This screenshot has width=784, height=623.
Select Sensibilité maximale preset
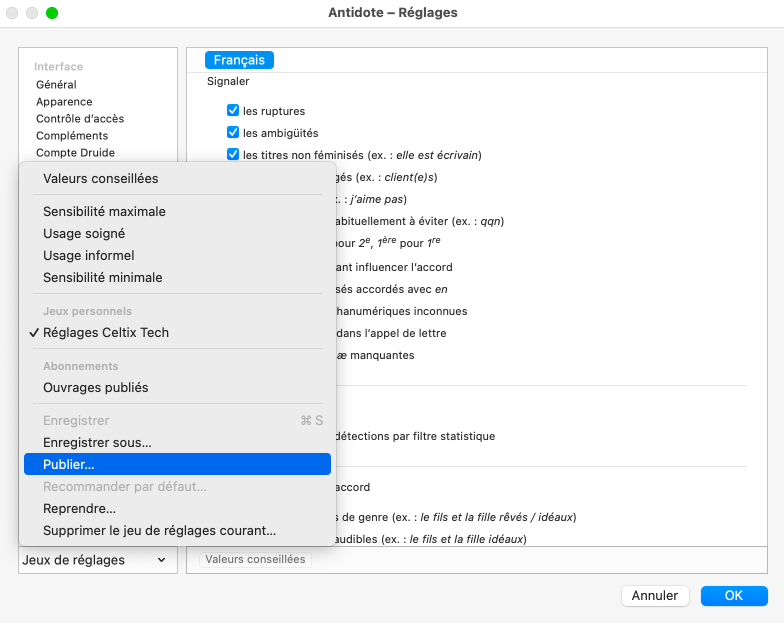[x=104, y=211]
